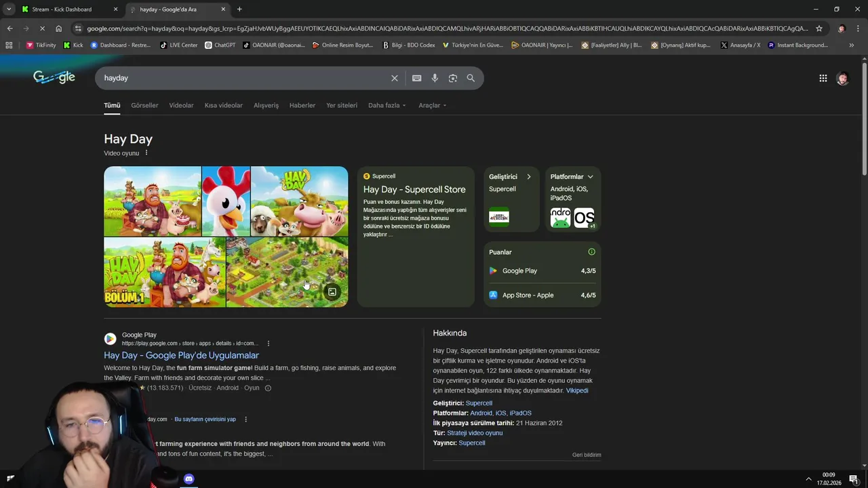Viewport: 868px width, 488px height.
Task: Open Hay Day - Google Play'de Uygulamalar link
Action: tap(181, 355)
